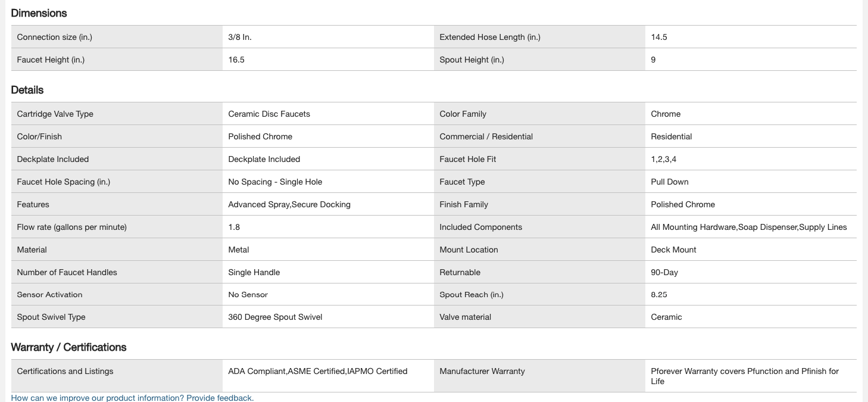Click the Extended Hose Length value 14.5

point(659,37)
